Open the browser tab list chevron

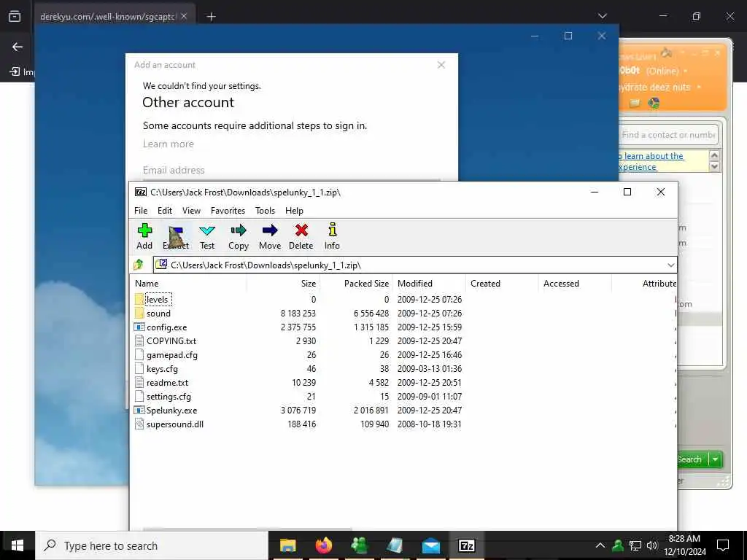pos(603,16)
